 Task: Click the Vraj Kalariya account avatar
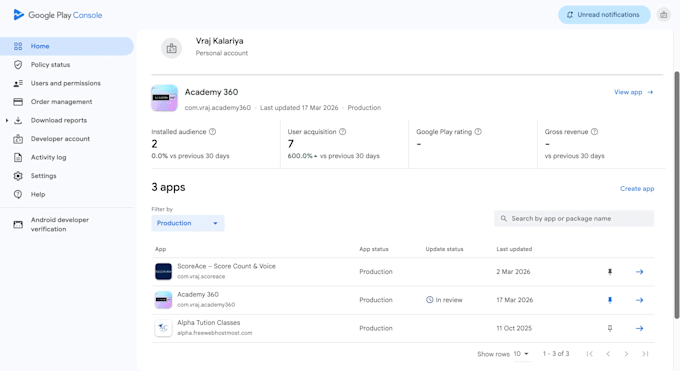click(172, 48)
